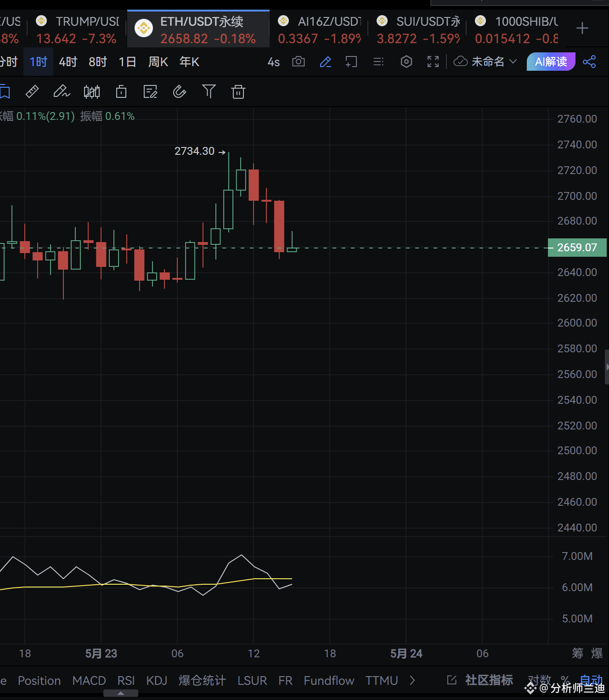Click the current price label 2659.07
The image size is (609, 700).
pyautogui.click(x=577, y=248)
